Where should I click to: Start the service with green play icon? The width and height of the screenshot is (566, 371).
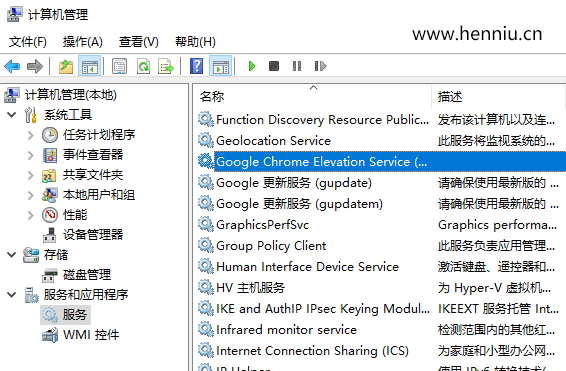tap(252, 66)
